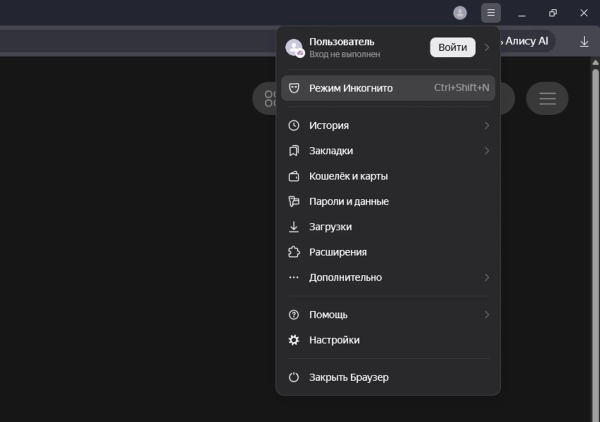600x422 pixels.
Task: Click the Войти sign-in button
Action: [453, 47]
